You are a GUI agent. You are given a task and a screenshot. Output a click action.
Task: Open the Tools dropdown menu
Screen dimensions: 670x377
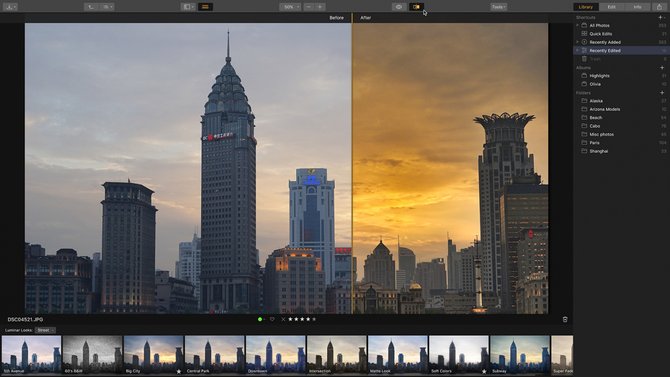(498, 7)
